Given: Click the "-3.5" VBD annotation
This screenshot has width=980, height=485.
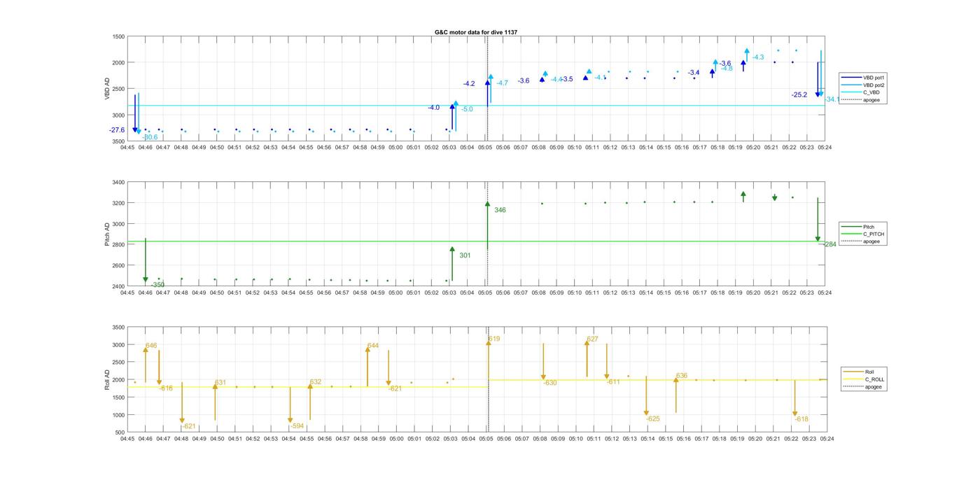Looking at the screenshot, I should click(566, 79).
